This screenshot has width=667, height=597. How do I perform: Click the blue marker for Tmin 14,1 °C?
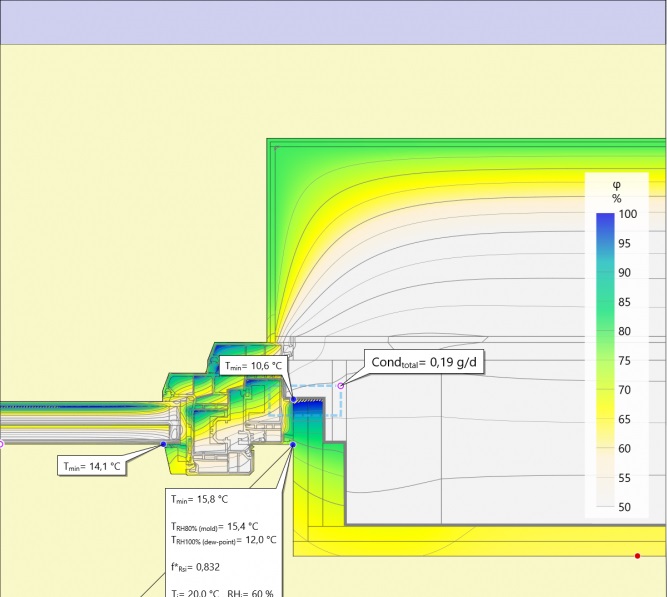coord(164,444)
